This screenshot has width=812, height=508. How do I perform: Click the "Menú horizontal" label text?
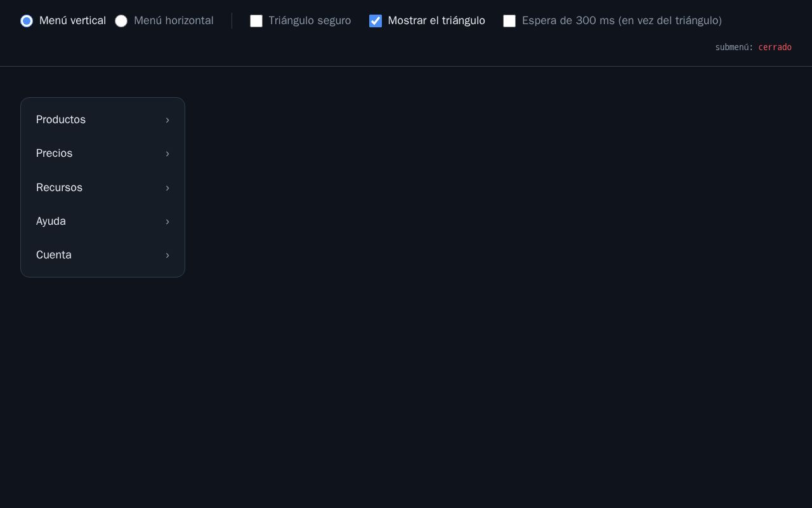(174, 21)
